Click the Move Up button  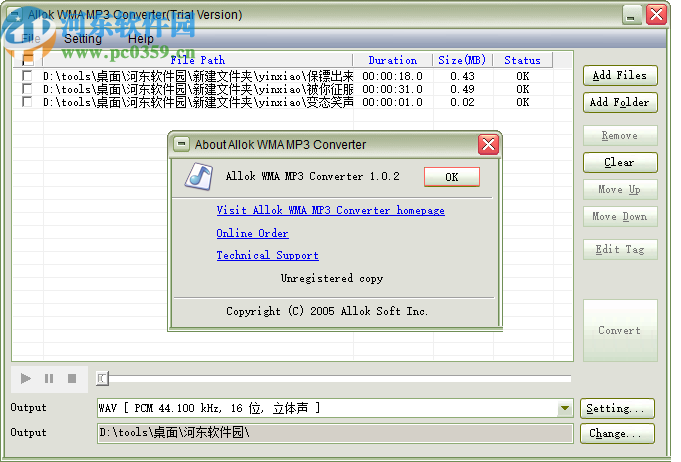tap(620, 189)
